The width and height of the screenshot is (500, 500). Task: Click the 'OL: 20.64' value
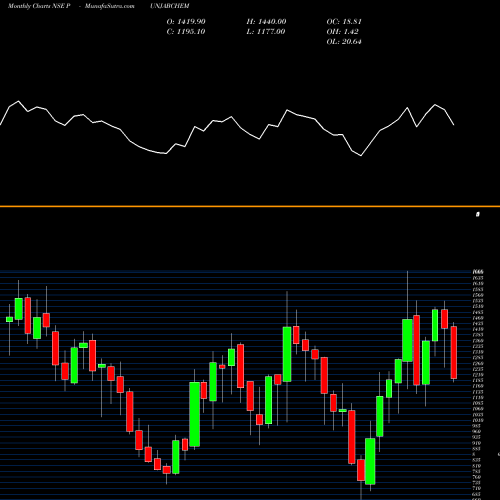pyautogui.click(x=344, y=42)
